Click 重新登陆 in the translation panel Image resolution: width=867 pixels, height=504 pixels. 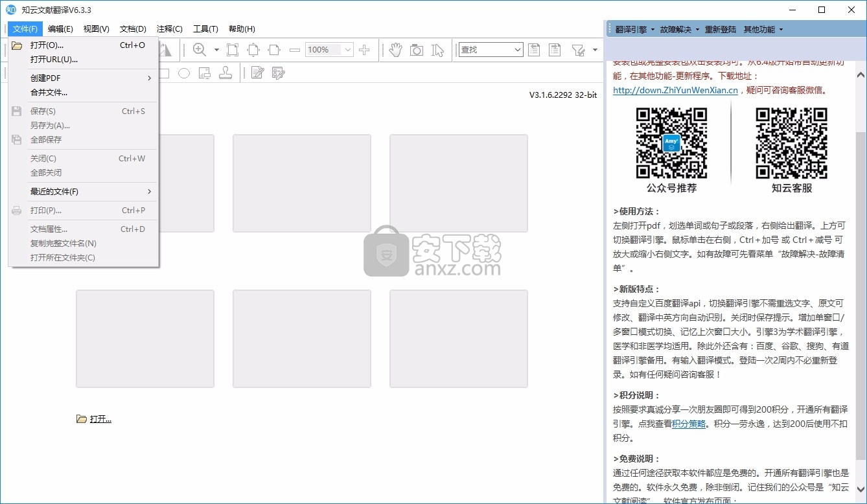click(x=721, y=29)
